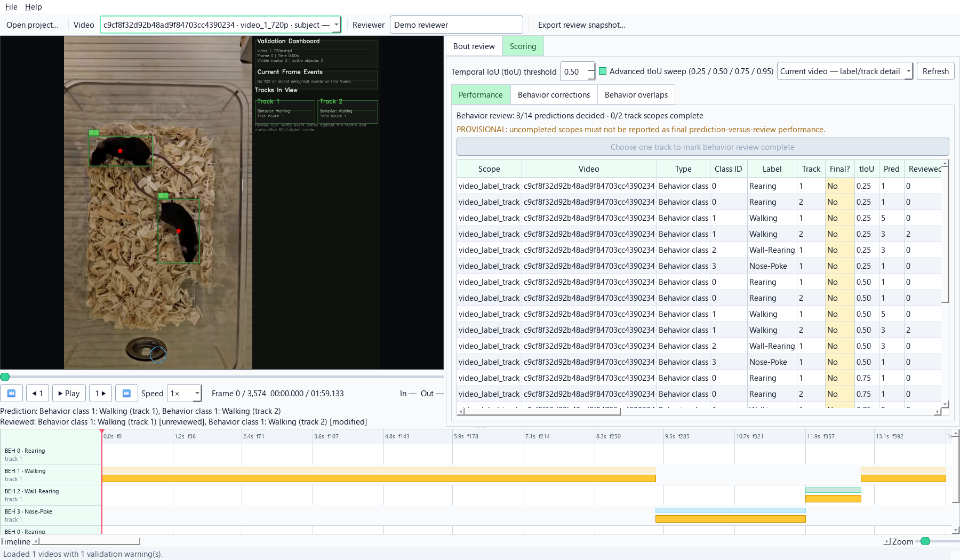The image size is (960, 560).
Task: Open the Video selection dropdown
Action: click(x=220, y=25)
